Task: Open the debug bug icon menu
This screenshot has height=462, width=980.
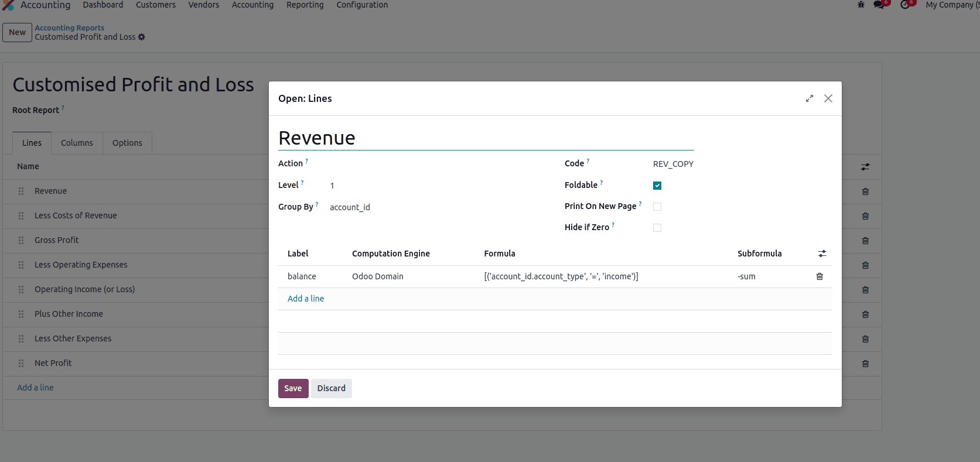Action: [x=861, y=5]
